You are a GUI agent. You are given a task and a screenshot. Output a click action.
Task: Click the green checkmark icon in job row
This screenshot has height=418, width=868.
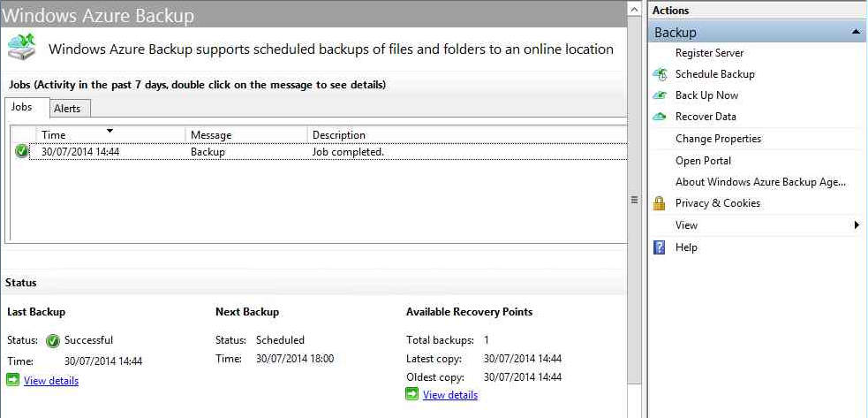click(x=21, y=151)
